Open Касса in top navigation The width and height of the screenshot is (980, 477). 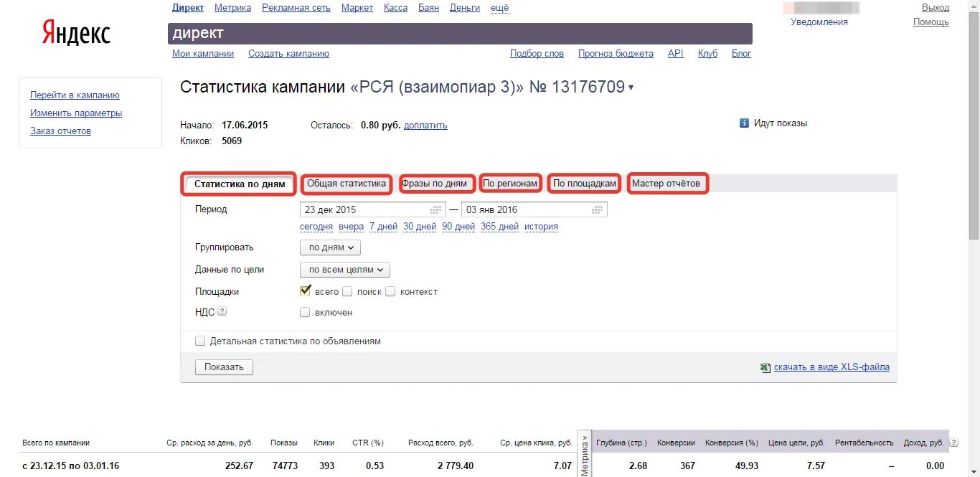pos(395,8)
